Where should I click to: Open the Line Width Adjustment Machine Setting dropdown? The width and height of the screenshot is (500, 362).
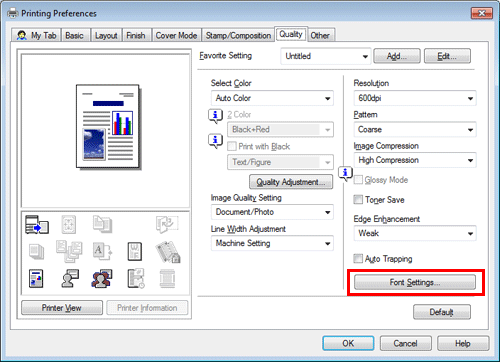(x=272, y=243)
